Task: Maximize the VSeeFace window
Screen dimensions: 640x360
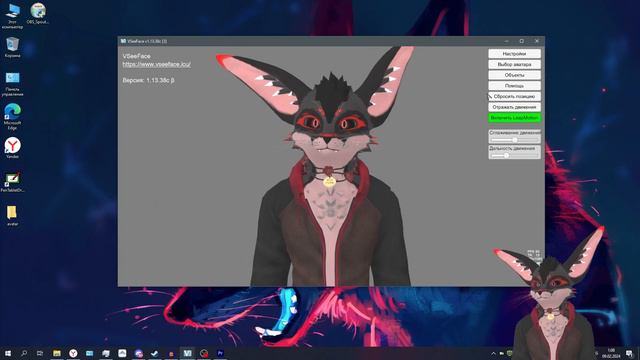Action: [522, 41]
